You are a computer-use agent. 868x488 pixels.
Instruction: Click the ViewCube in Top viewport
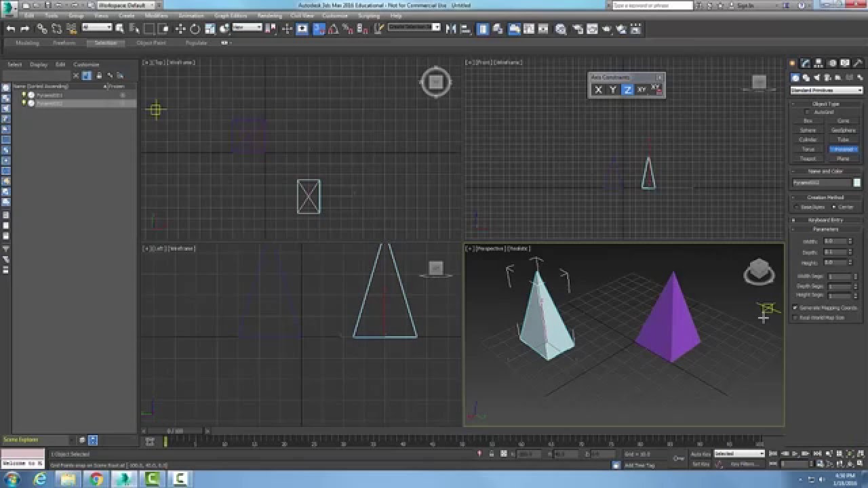(435, 82)
